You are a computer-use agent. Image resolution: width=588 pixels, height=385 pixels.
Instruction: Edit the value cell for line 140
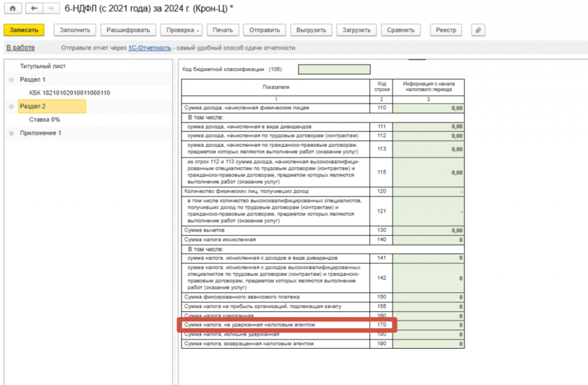[428, 240]
